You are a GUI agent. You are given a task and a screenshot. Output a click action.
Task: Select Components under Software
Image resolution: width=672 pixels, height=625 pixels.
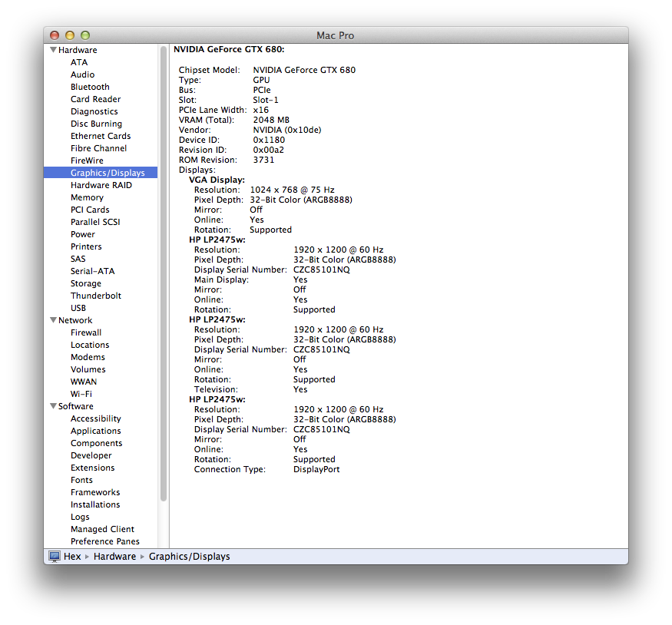(96, 443)
